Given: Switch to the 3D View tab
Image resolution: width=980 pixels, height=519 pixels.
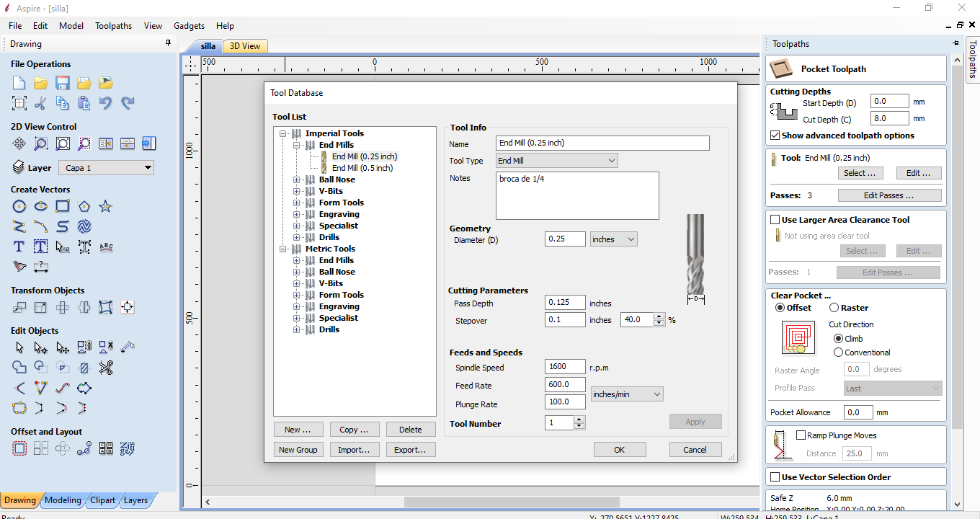Looking at the screenshot, I should 245,46.
